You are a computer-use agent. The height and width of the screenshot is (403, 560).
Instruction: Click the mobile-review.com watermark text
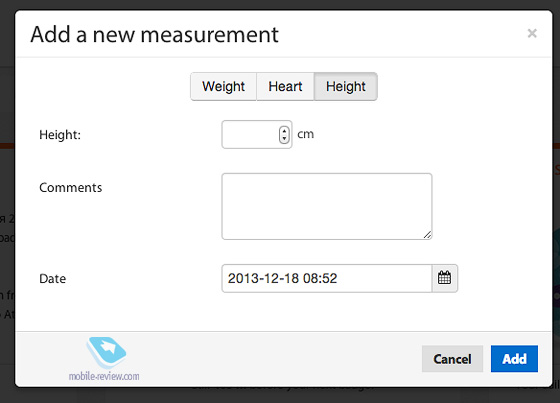pyautogui.click(x=104, y=376)
